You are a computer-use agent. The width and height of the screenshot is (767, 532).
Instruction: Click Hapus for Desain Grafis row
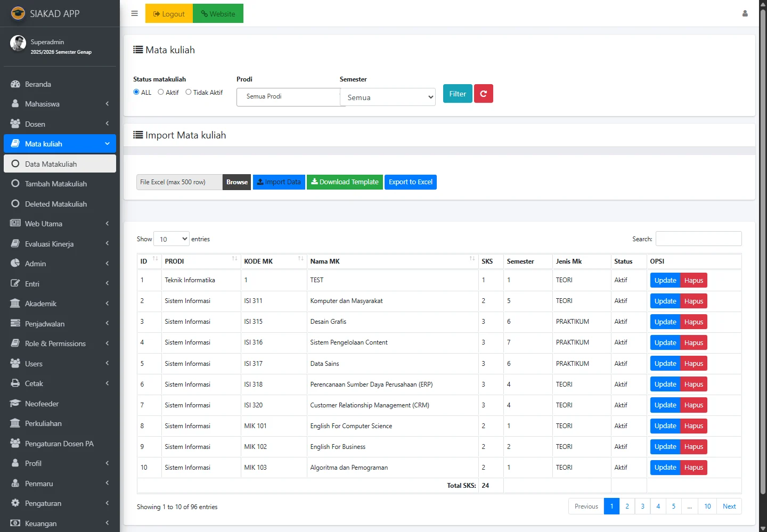[693, 322]
